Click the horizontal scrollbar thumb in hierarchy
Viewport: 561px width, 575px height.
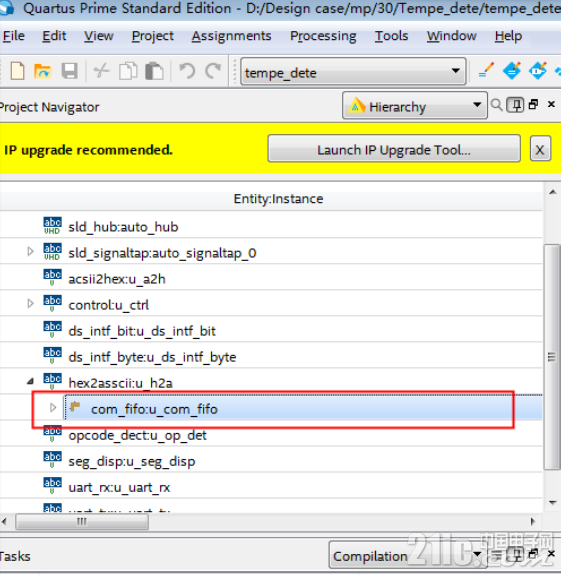point(82,522)
